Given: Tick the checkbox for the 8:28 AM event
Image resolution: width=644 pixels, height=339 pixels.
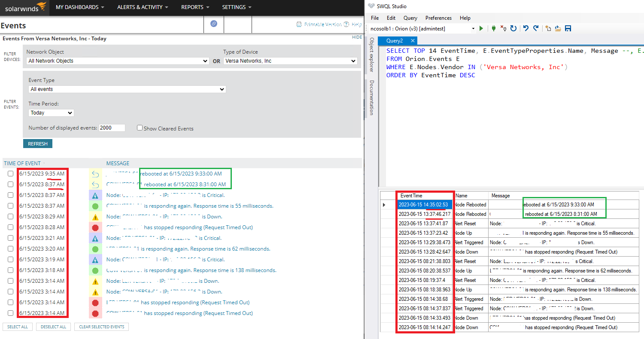Looking at the screenshot, I should pos(10,227).
